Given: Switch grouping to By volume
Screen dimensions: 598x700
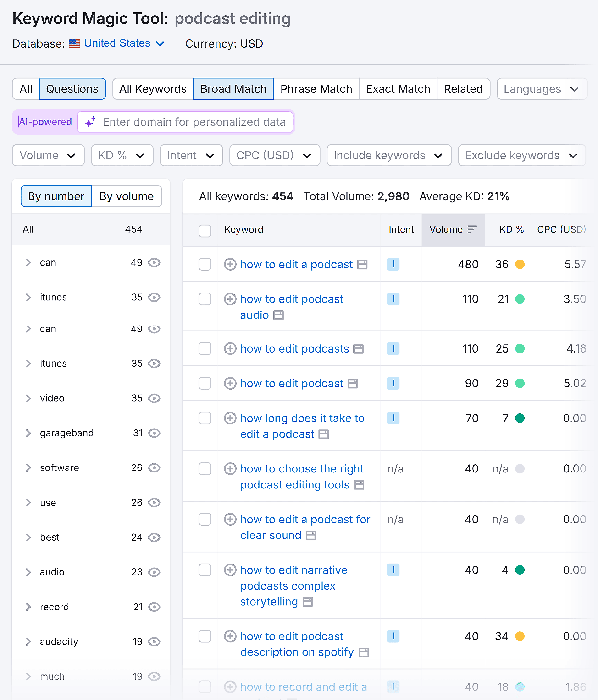Looking at the screenshot, I should (127, 196).
